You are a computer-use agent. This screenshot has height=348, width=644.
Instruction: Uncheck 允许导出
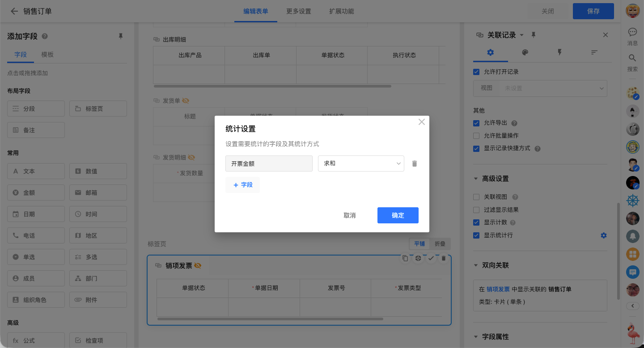click(476, 123)
